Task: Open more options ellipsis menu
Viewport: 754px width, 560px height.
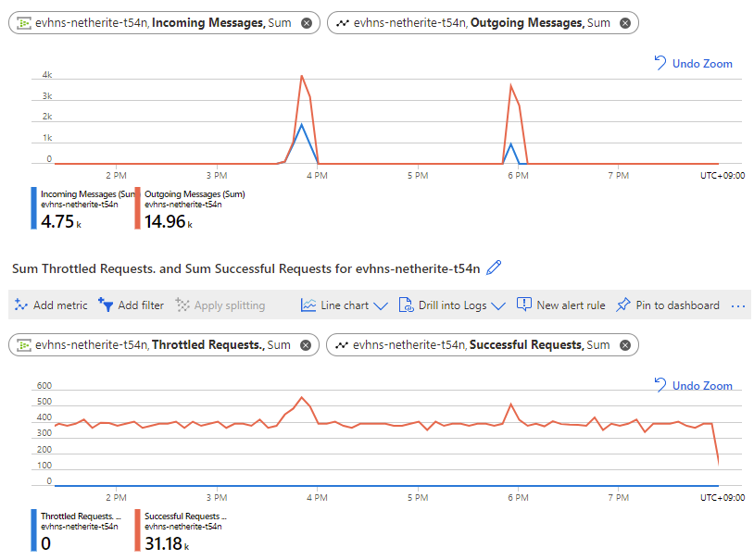Action: coord(737,305)
